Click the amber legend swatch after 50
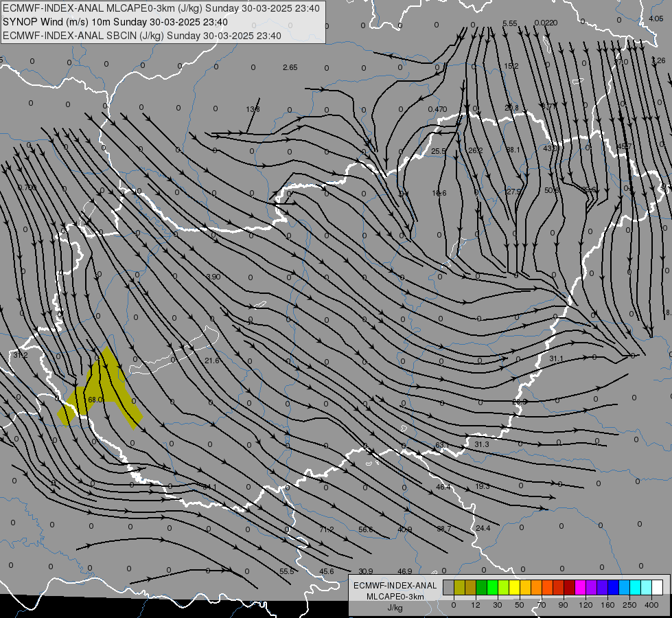The width and height of the screenshot is (672, 618). (525, 587)
